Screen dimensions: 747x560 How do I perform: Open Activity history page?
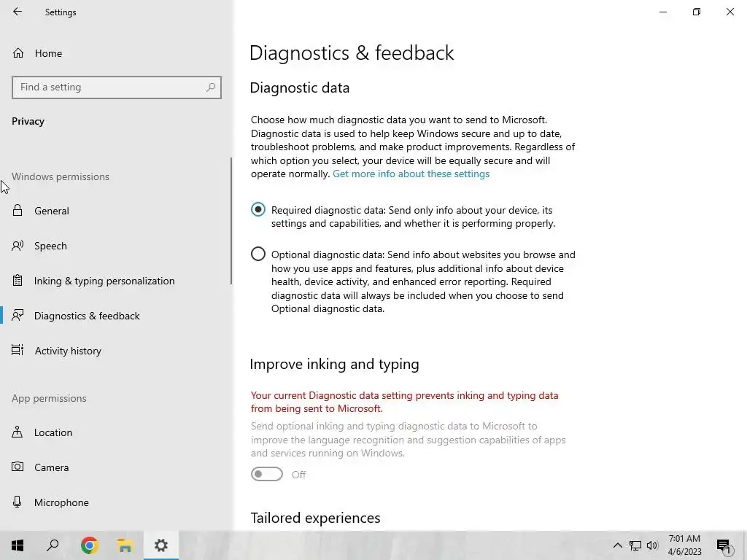coord(117,351)
